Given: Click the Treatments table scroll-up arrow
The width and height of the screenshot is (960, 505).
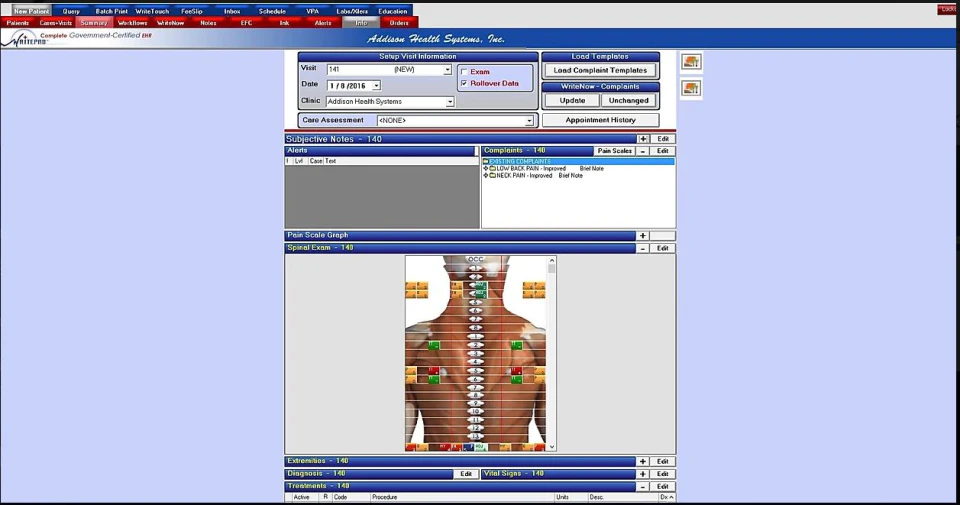Looking at the screenshot, I should point(672,498).
